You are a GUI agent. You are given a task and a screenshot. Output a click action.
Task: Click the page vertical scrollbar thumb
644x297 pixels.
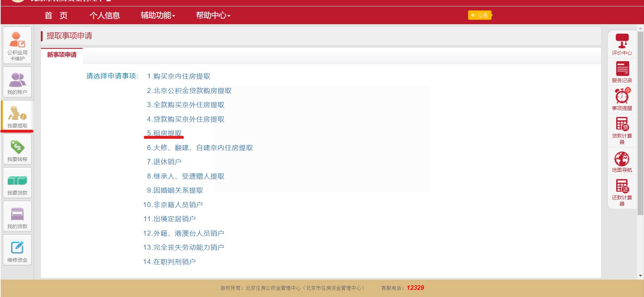tap(640, 123)
